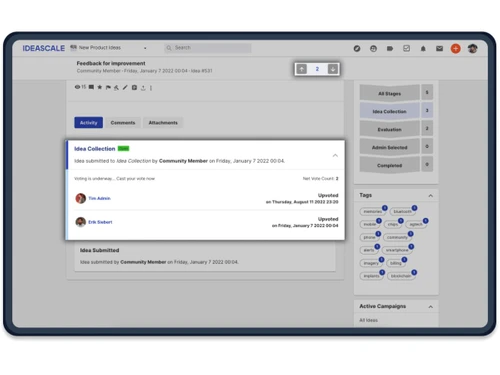Click the IdeaScale logo
500x375 pixels.
coord(44,48)
